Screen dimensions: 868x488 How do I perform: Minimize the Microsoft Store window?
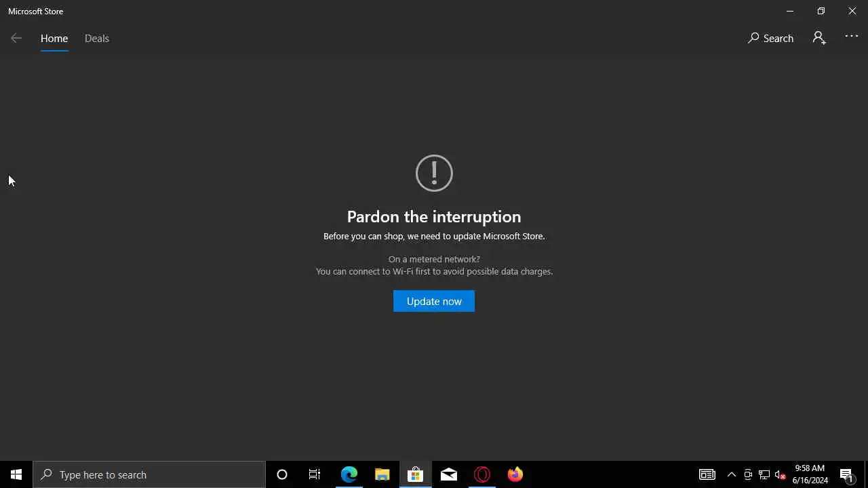790,11
